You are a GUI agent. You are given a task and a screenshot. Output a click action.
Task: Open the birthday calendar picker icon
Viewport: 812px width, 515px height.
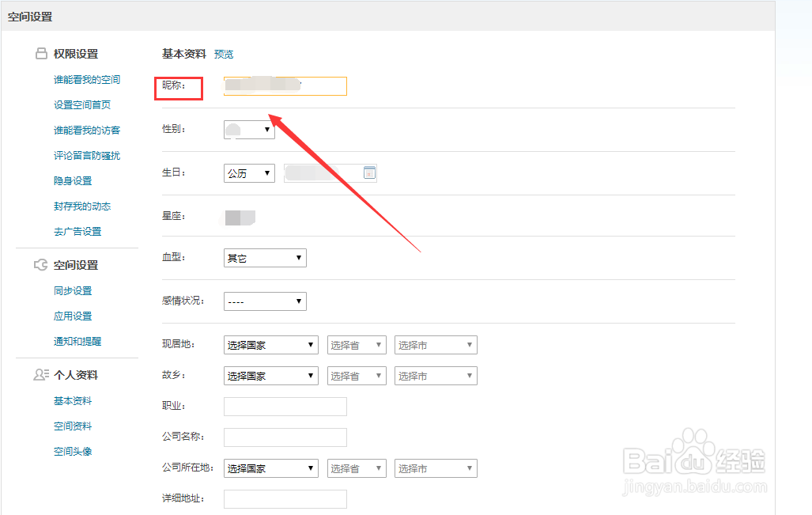[x=369, y=172]
